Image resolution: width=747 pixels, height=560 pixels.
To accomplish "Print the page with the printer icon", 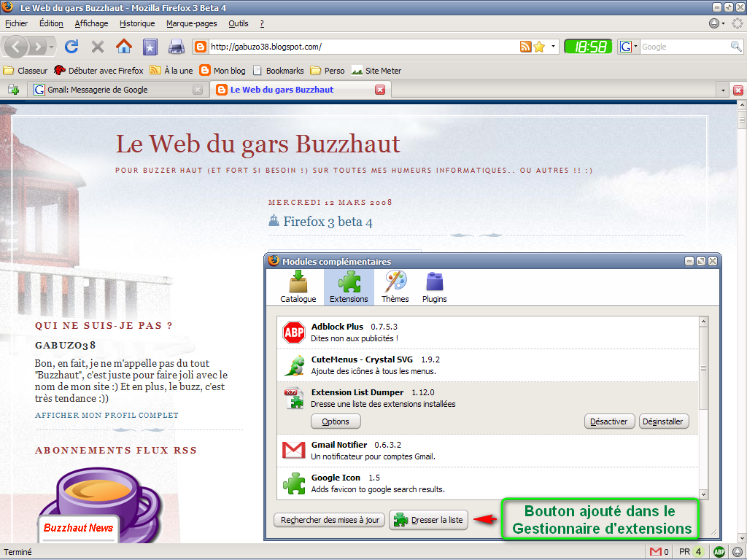I will pyautogui.click(x=177, y=47).
